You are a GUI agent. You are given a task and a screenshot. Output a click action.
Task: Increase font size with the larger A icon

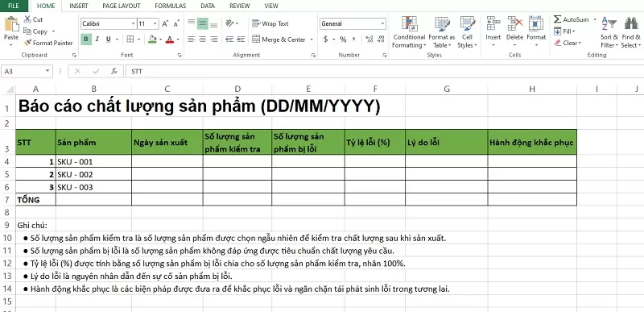coord(165,24)
